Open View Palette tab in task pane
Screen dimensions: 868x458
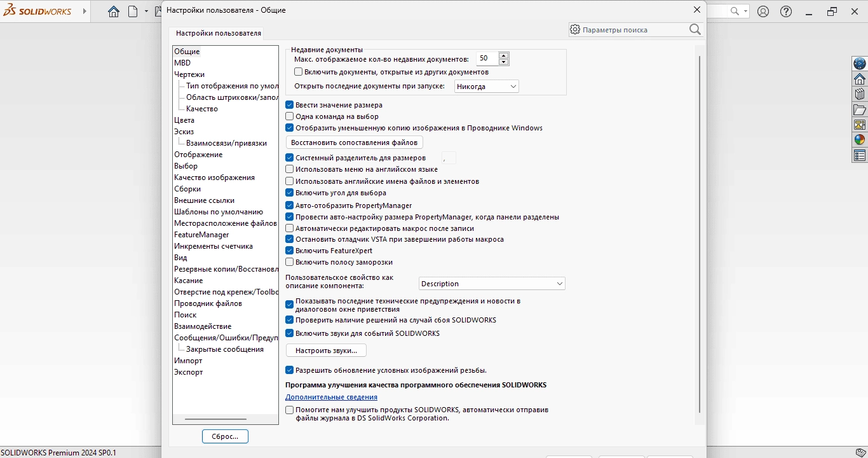click(x=860, y=125)
